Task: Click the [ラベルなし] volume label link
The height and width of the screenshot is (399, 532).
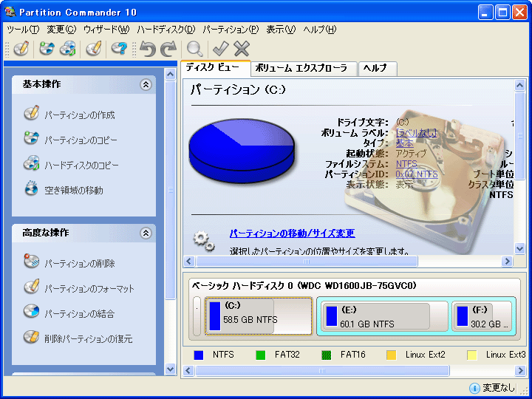Action: [416, 133]
